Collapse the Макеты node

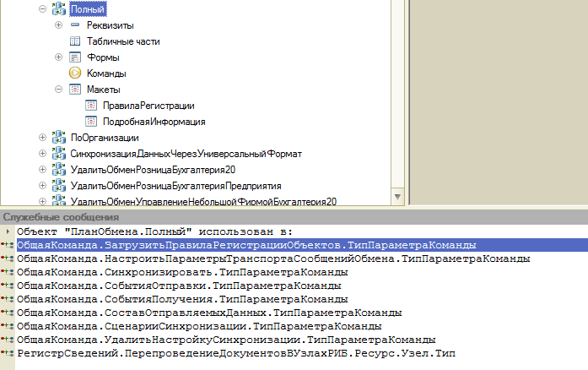58,89
